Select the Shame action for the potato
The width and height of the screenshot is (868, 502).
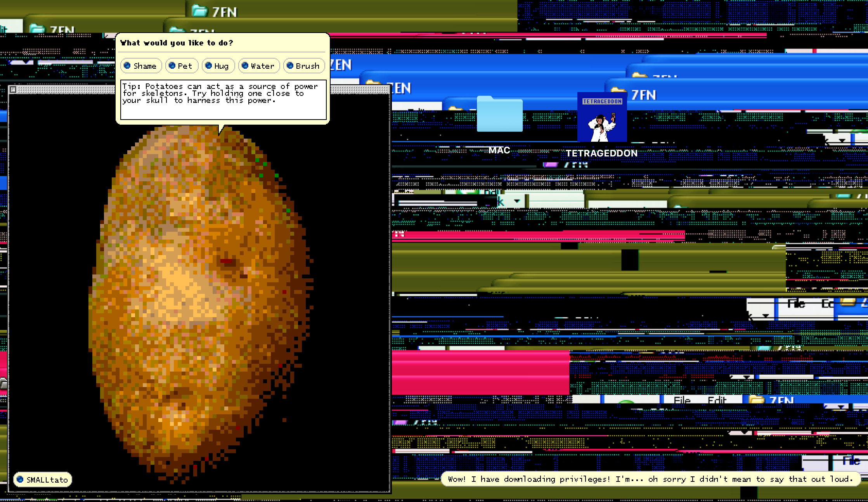[141, 66]
